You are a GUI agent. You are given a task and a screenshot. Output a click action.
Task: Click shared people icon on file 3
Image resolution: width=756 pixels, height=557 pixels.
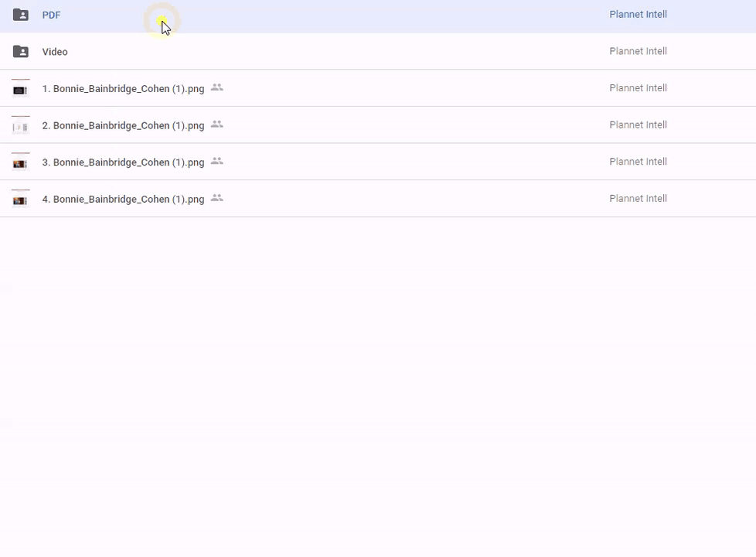[217, 162]
